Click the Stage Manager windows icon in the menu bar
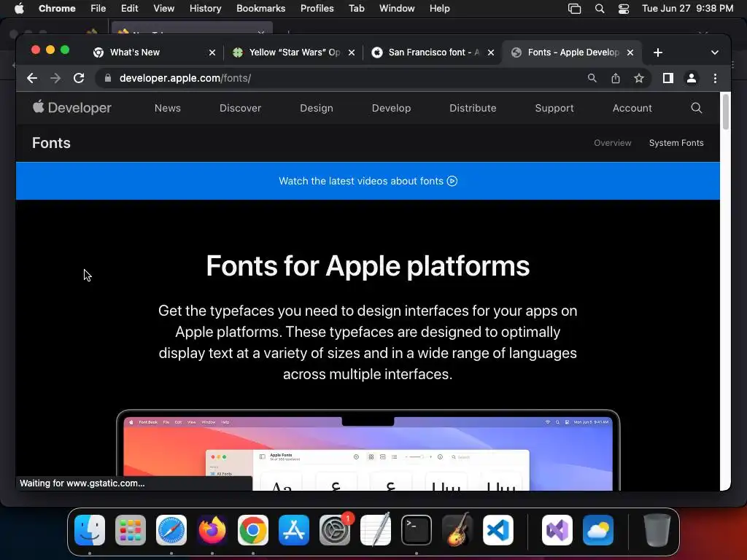 (575, 9)
